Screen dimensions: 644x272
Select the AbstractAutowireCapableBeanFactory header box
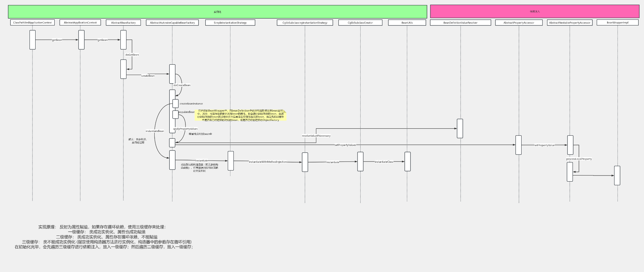pos(172,23)
